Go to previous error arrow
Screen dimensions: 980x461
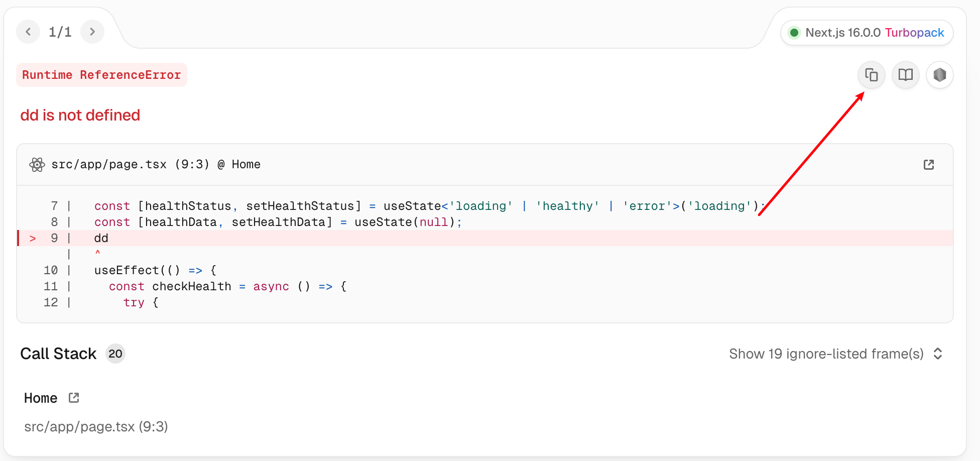point(28,32)
